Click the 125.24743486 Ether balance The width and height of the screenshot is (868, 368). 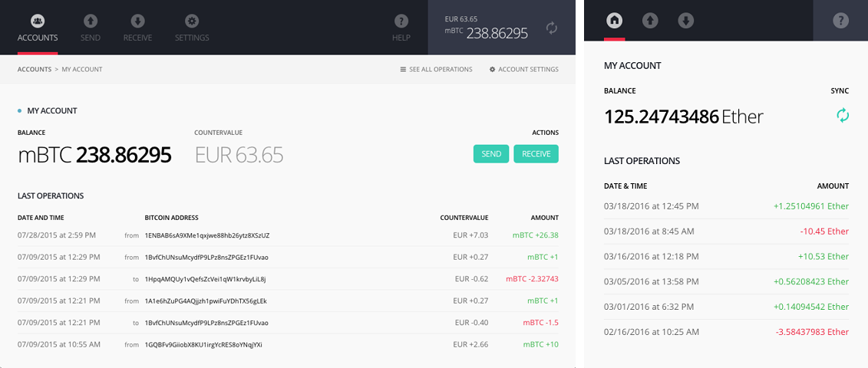coord(684,117)
